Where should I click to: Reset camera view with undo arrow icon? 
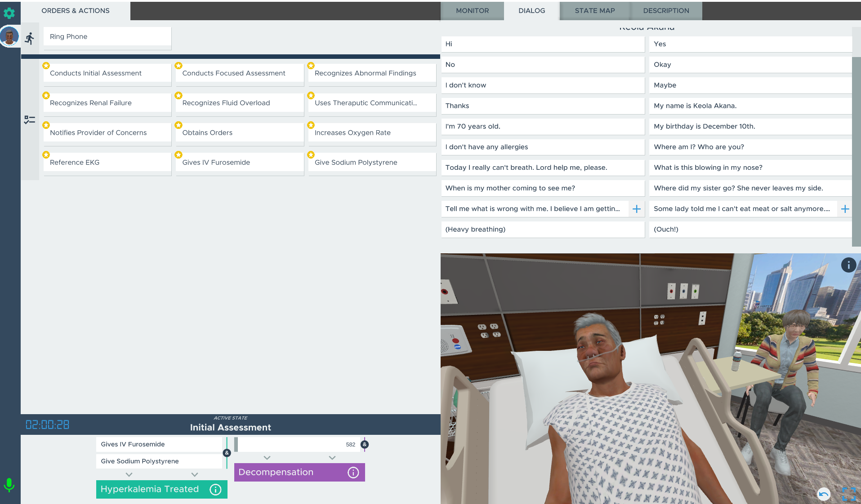824,494
